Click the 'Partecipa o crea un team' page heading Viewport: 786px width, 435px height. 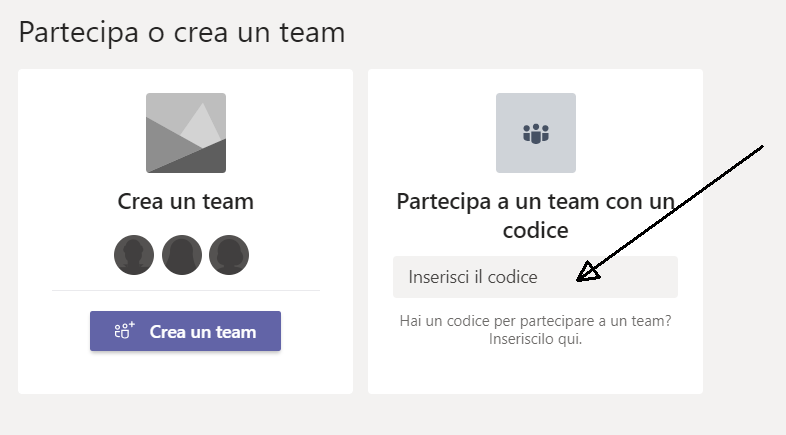182,33
